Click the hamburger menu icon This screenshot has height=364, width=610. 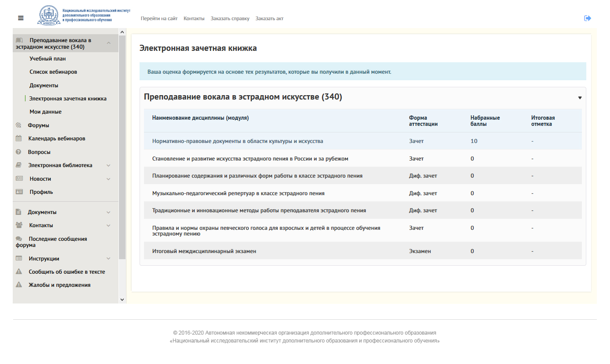[21, 18]
